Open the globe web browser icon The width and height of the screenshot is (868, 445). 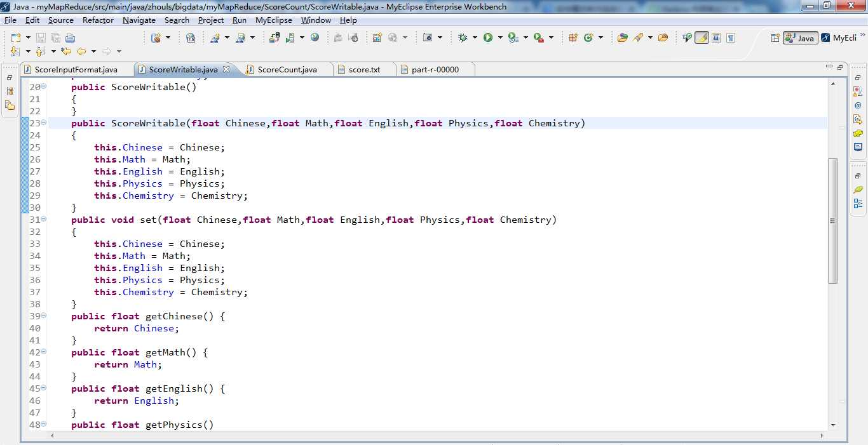(x=315, y=37)
